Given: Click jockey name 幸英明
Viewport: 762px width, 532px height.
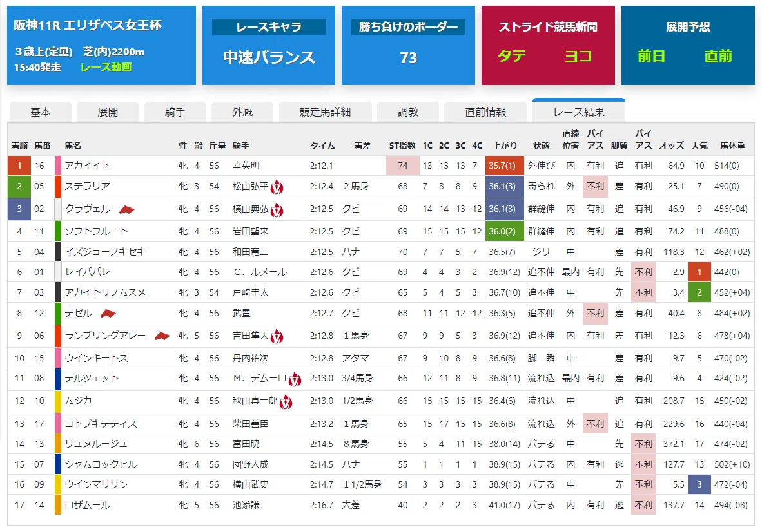Looking at the screenshot, I should coord(246,166).
